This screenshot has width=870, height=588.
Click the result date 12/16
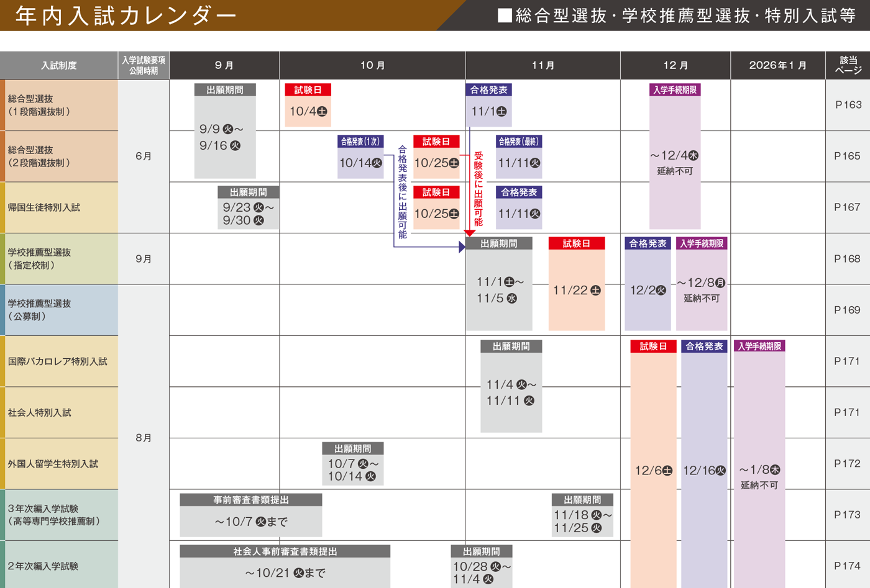(704, 471)
